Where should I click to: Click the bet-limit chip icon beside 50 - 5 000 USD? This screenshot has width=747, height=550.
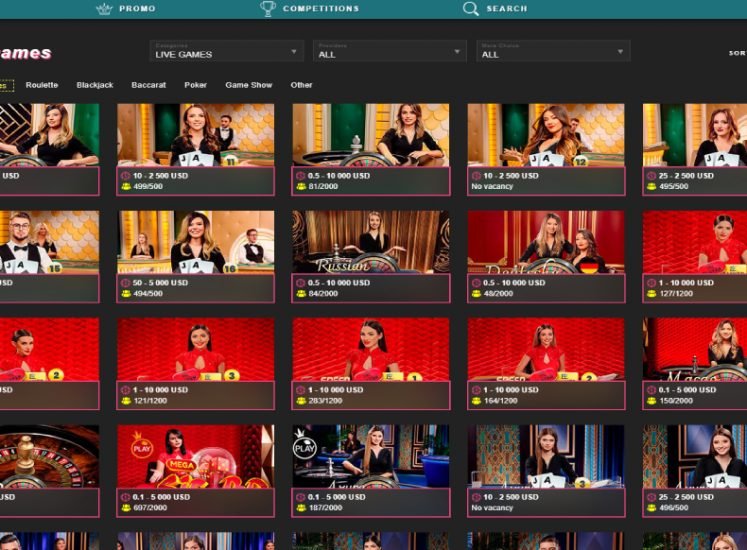point(126,283)
